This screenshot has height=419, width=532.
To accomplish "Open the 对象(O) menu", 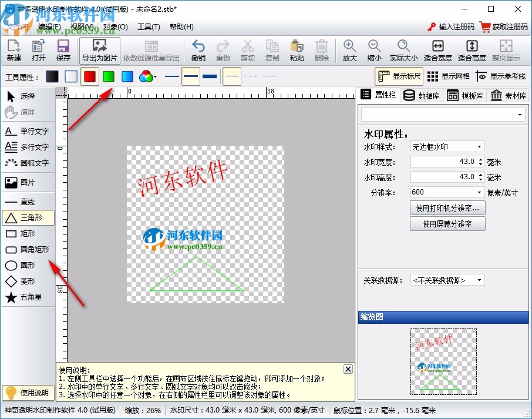I will (x=115, y=27).
